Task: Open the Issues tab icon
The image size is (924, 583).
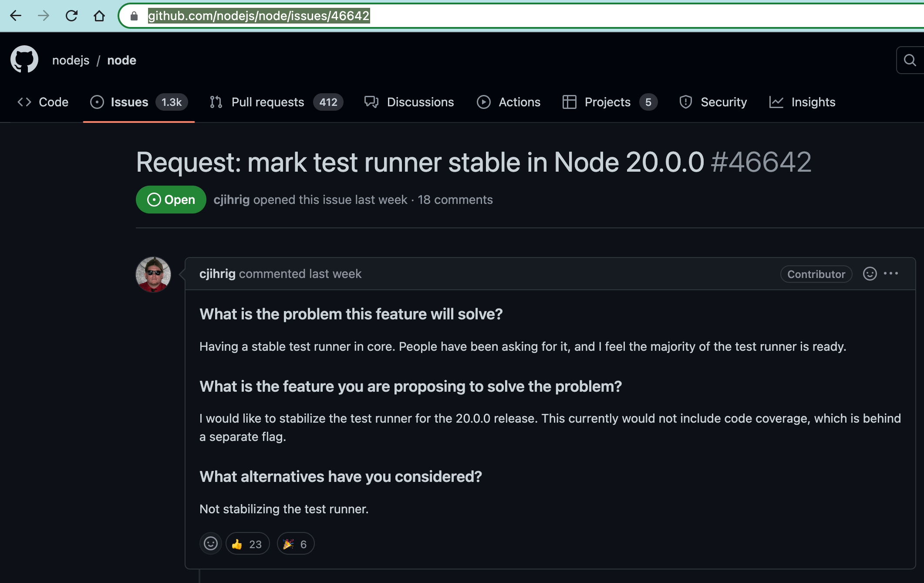Action: 97,102
